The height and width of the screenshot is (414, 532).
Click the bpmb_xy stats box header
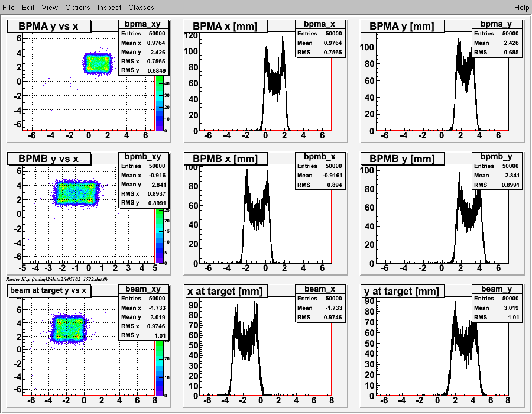coord(143,157)
